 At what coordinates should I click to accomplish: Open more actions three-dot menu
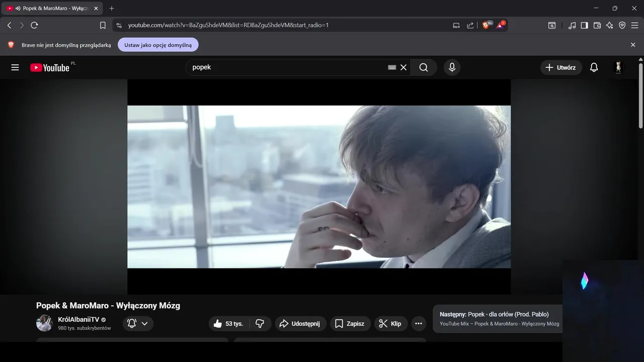[419, 324]
